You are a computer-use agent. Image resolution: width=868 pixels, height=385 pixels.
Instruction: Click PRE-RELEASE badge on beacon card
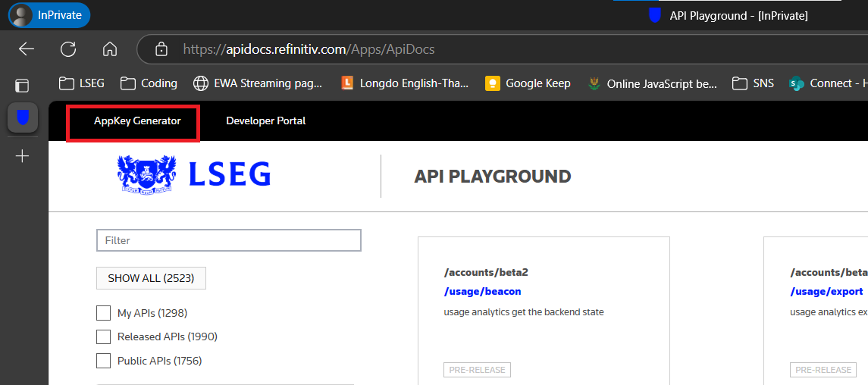point(477,370)
